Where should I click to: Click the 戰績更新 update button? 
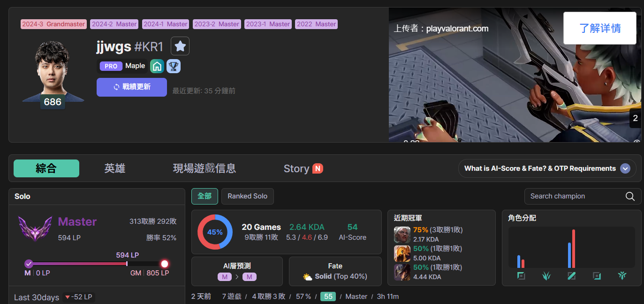coord(132,87)
